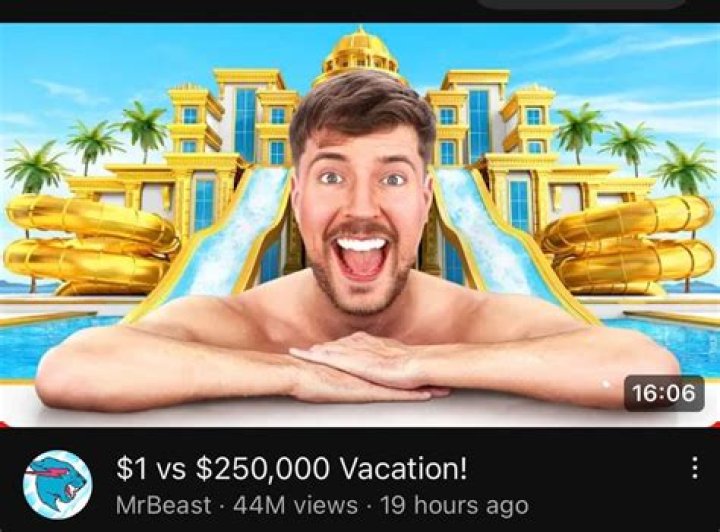Open the "$1 vs $250,000 Vacation!" video title
This screenshot has height=532, width=720.
[292, 468]
